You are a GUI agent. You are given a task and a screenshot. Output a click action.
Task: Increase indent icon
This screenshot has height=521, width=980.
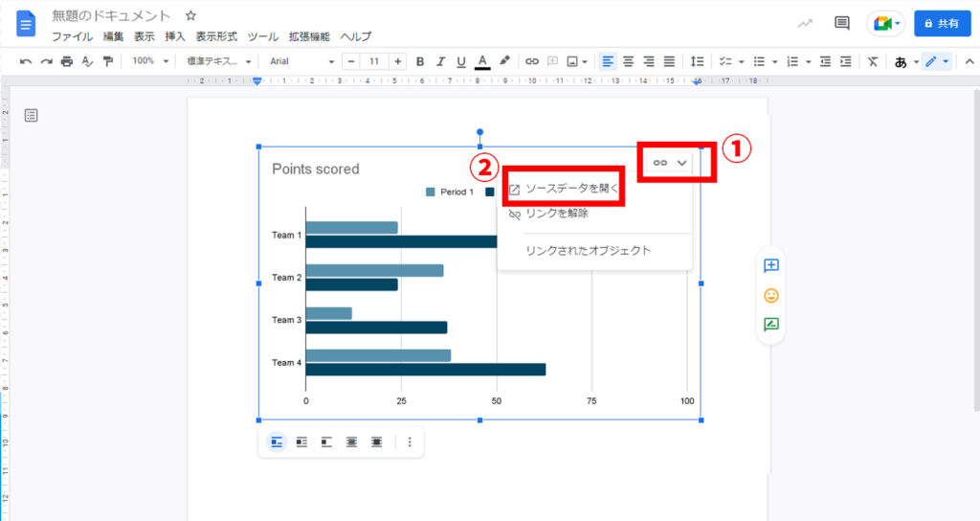pyautogui.click(x=846, y=61)
